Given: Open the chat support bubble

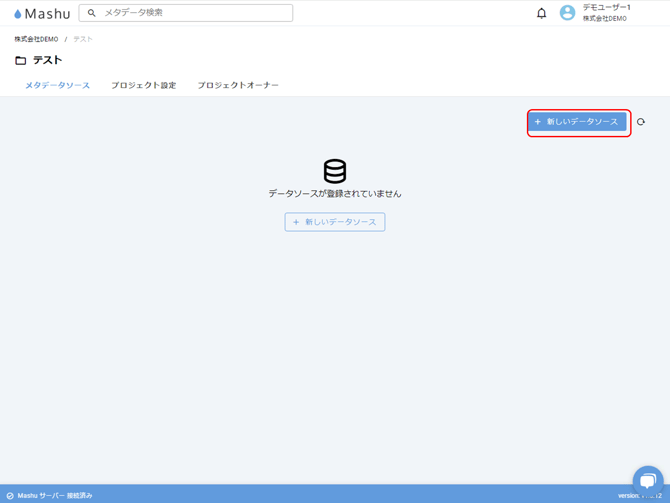Looking at the screenshot, I should coord(647,480).
